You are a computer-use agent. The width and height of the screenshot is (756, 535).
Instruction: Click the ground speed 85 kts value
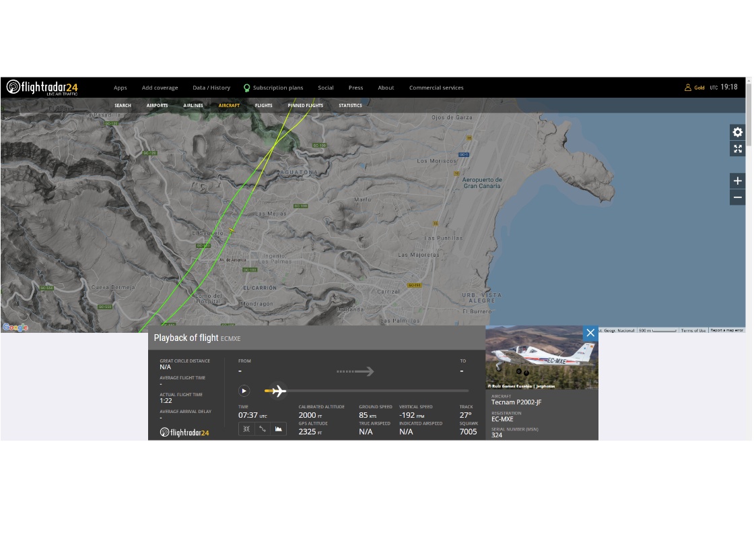368,415
